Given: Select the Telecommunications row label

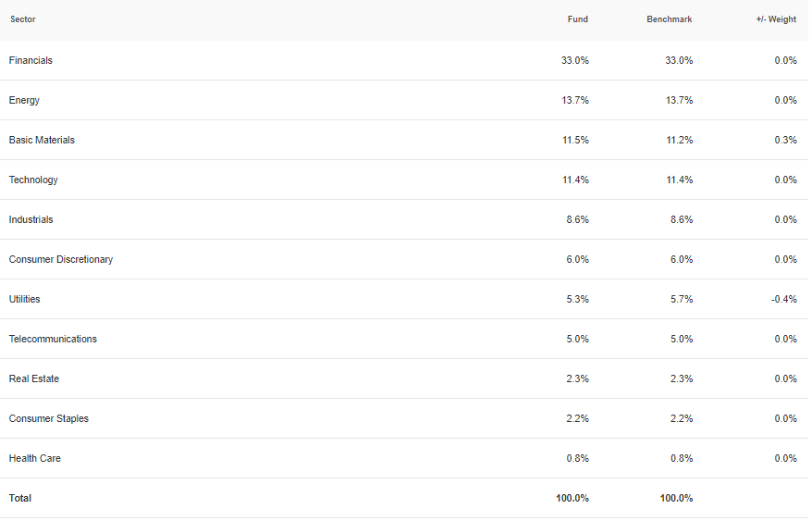Looking at the screenshot, I should tap(53, 339).
